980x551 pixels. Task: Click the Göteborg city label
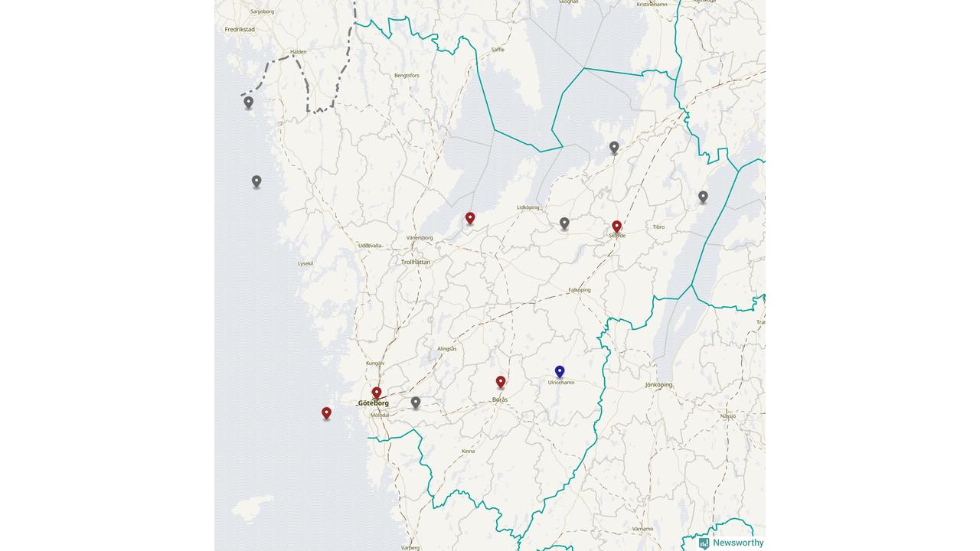(x=374, y=403)
